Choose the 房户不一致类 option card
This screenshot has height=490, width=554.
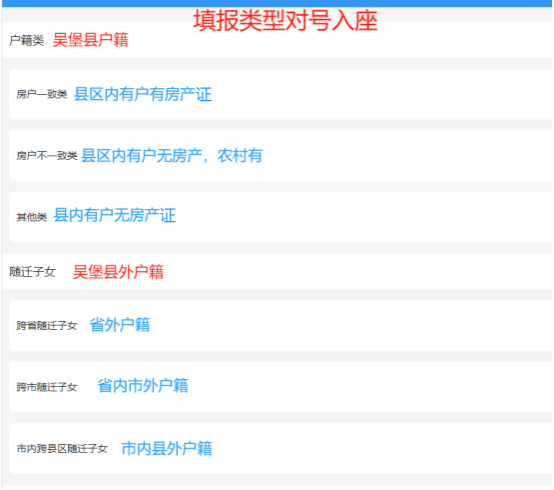coord(281,155)
